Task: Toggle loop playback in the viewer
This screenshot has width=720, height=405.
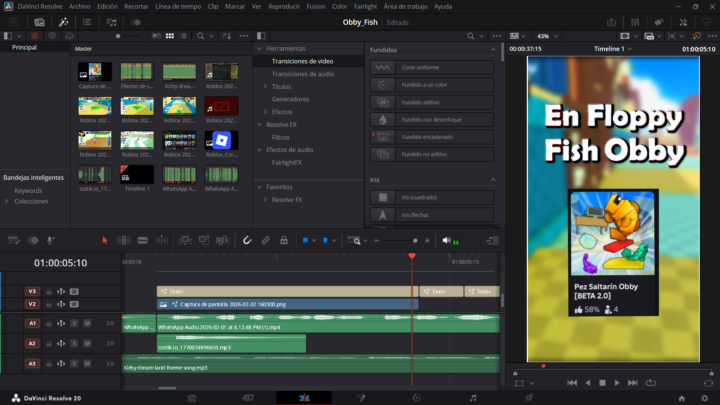Action: point(651,382)
